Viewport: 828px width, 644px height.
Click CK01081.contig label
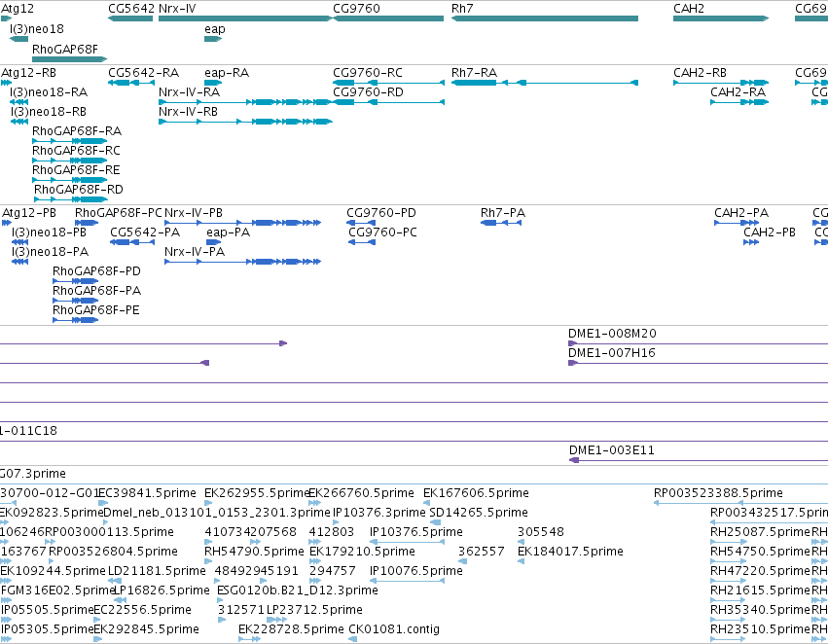(x=394, y=629)
